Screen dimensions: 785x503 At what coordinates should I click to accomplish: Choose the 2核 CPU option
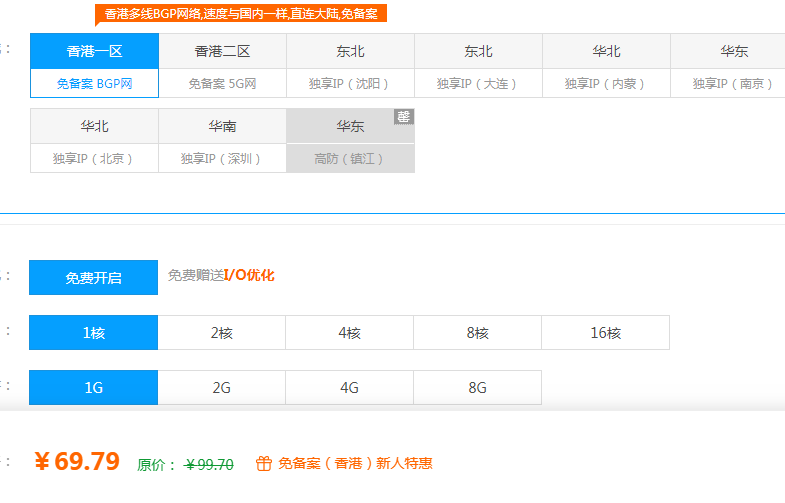pos(222,333)
